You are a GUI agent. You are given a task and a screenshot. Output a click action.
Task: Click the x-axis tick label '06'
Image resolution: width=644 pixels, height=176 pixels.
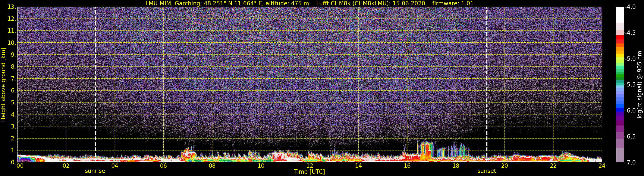[163, 166]
